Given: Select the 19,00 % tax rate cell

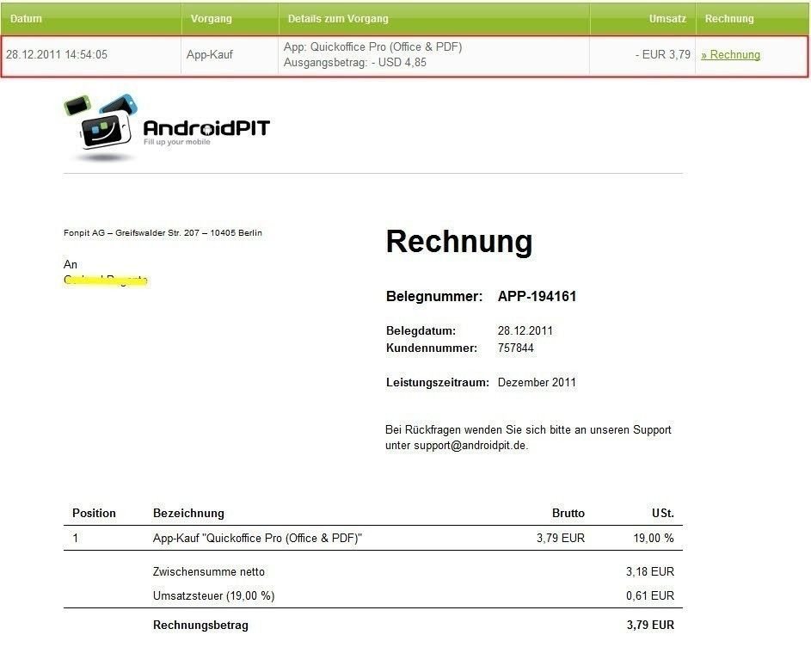Looking at the screenshot, I should (654, 538).
